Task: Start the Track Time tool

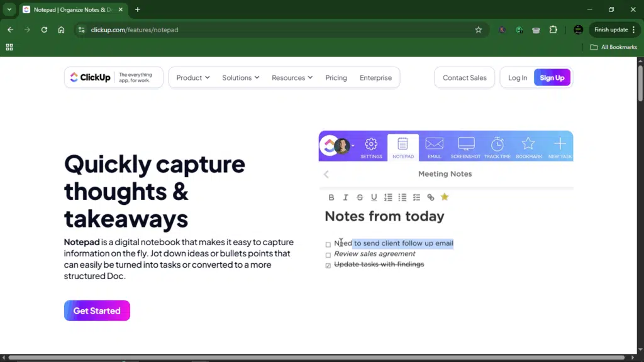Action: click(497, 148)
